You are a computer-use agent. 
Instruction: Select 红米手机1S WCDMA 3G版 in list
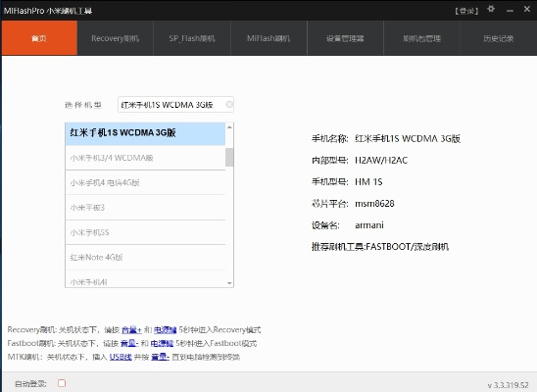[145, 133]
